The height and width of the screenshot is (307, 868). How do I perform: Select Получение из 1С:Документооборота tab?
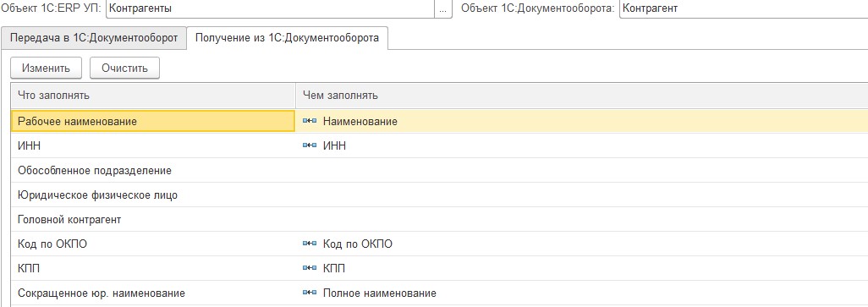coord(287,38)
